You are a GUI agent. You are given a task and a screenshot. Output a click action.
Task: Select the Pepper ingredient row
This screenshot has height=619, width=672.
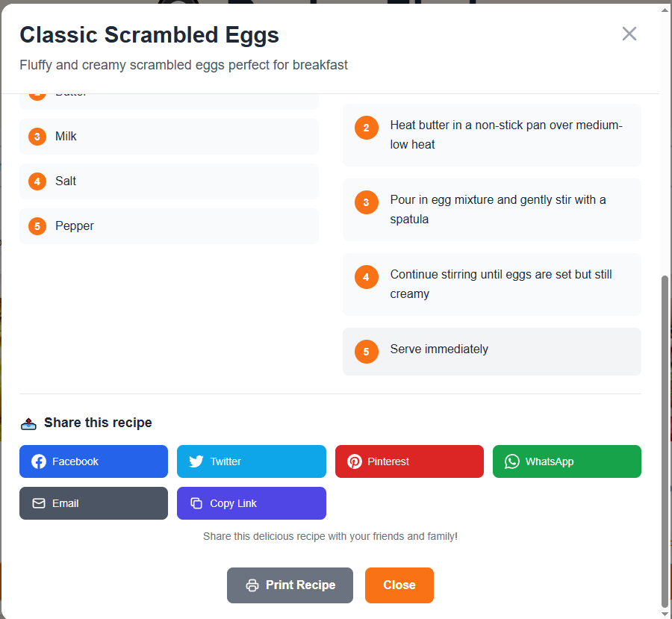pyautogui.click(x=169, y=226)
